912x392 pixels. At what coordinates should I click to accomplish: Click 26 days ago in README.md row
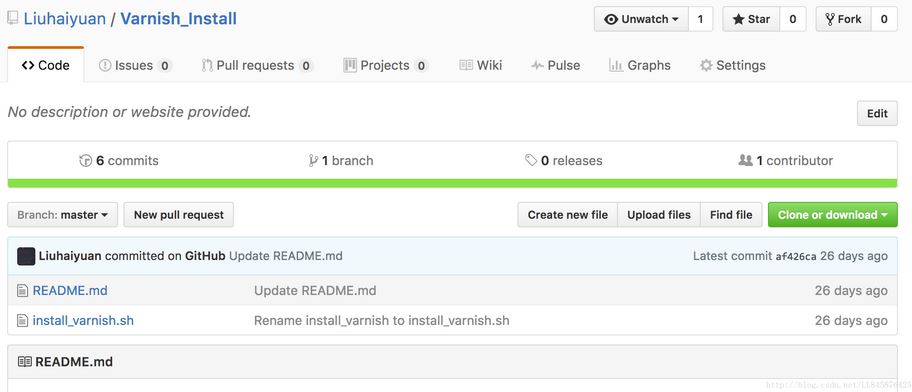click(851, 290)
